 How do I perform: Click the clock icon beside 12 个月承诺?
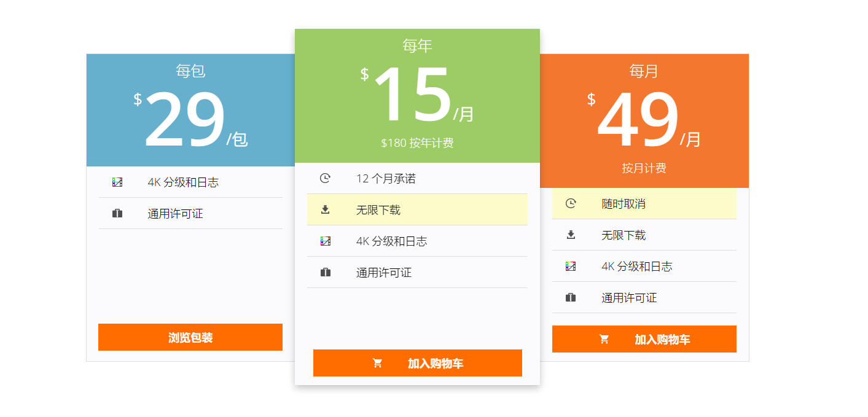pos(326,179)
